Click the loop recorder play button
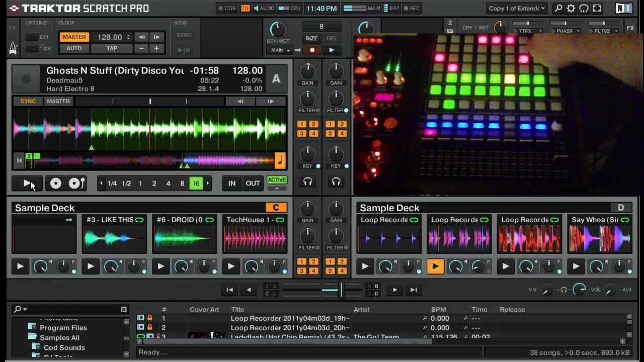Screen dimensions: 644x362 pyautogui.click(x=331, y=50)
